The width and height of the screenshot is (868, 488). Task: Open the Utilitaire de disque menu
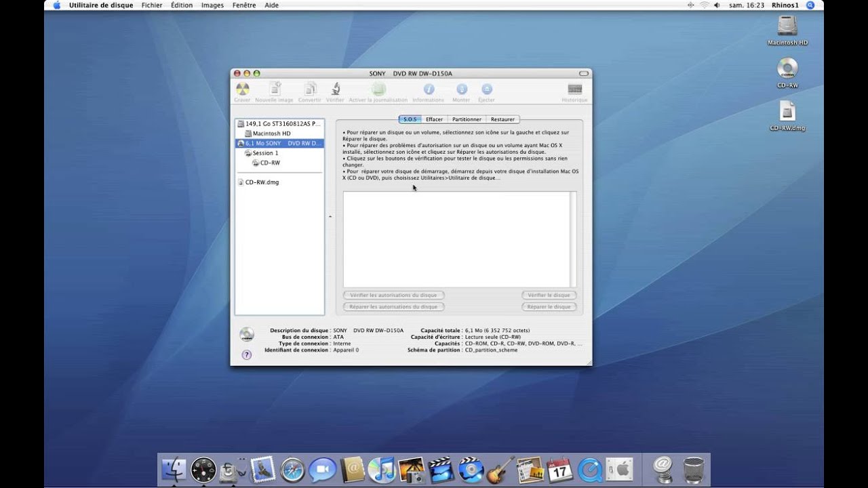coord(101,5)
